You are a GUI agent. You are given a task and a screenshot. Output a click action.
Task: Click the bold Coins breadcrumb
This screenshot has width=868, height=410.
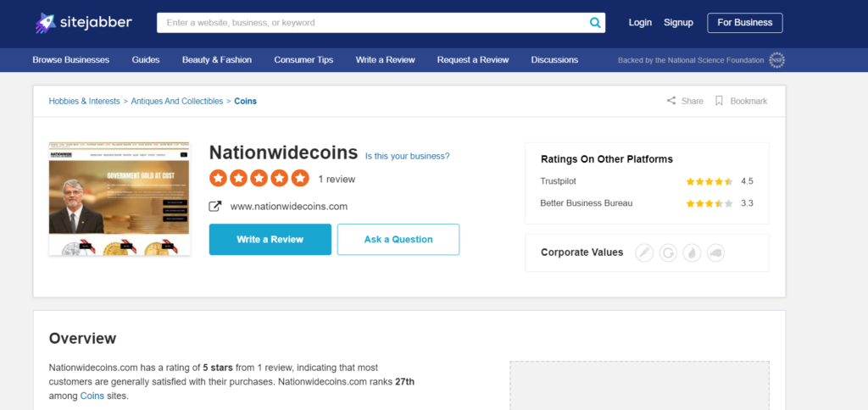[x=245, y=102]
